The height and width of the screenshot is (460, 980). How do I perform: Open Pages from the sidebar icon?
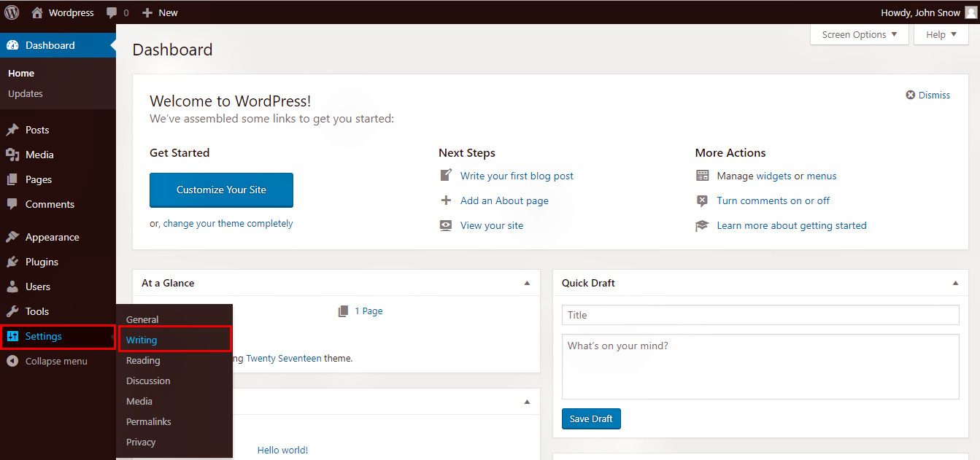pyautogui.click(x=12, y=179)
